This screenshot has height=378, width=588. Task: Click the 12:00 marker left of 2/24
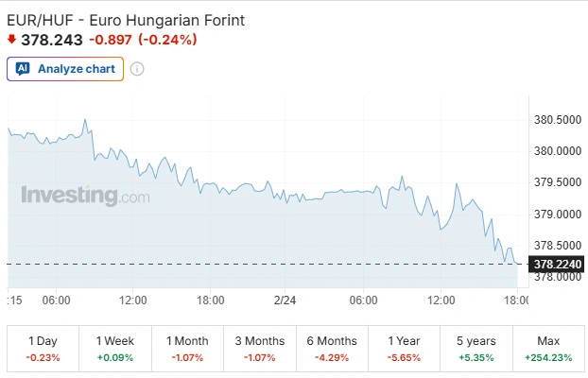coord(133,300)
